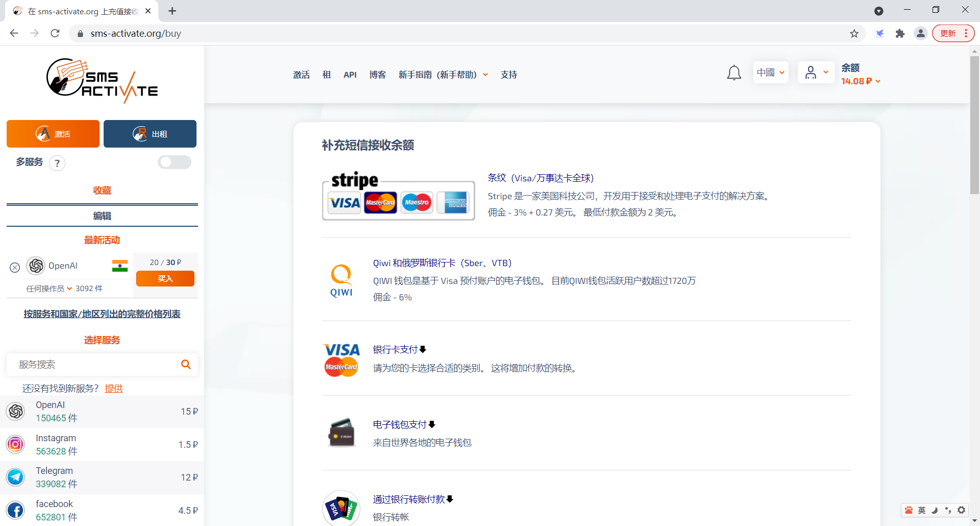Click the OpenAI icon in recent activity

click(x=36, y=266)
